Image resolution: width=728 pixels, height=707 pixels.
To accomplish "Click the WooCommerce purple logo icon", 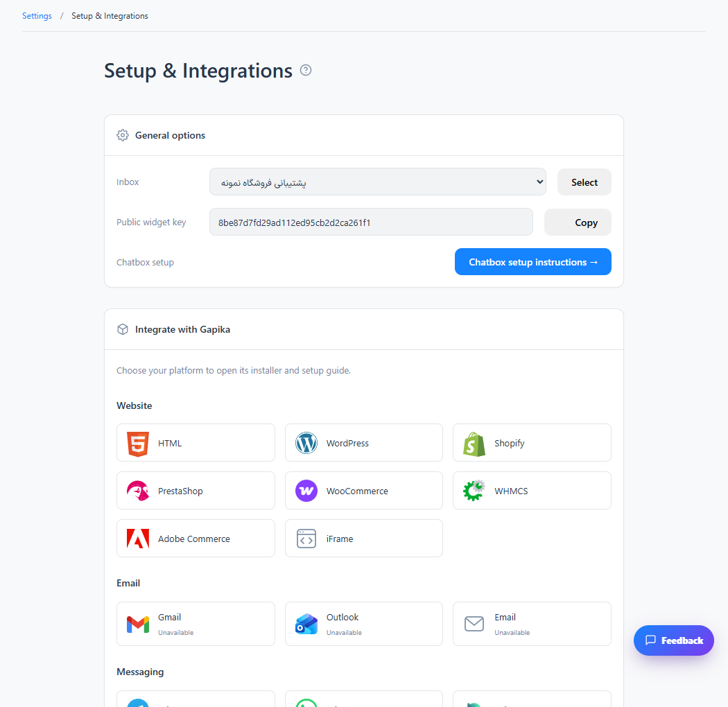I will pos(306,491).
